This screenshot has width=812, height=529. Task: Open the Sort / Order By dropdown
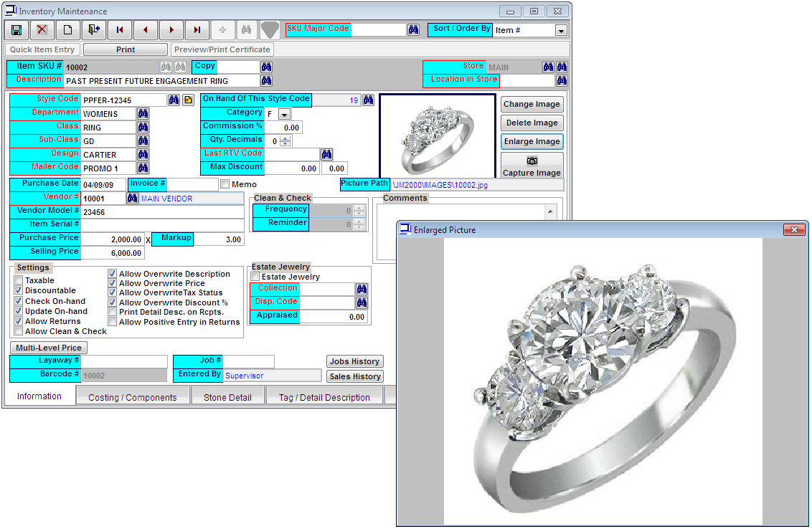point(560,31)
